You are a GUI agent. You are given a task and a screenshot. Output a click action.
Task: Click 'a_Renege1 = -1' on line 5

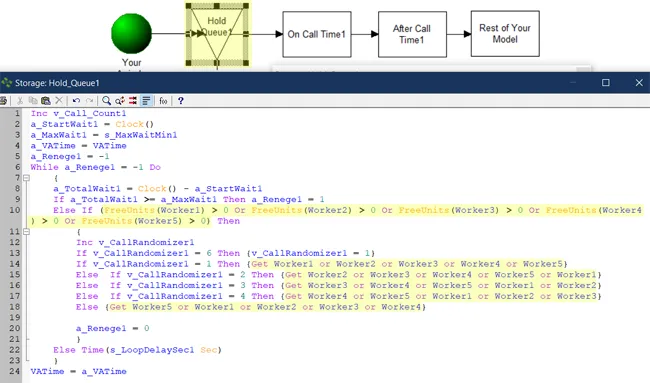pos(70,156)
